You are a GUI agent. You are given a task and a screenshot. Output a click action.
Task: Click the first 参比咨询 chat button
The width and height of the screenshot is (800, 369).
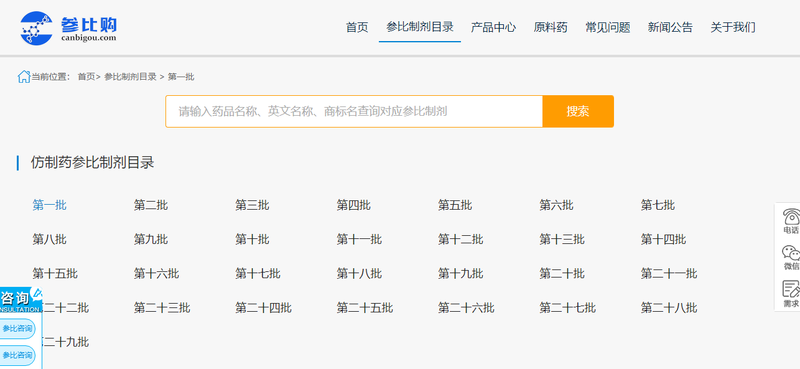point(17,329)
